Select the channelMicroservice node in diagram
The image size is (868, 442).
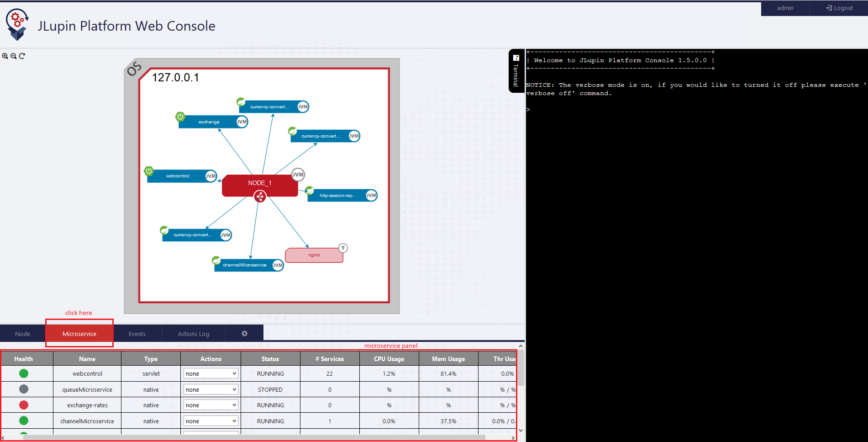tap(245, 265)
